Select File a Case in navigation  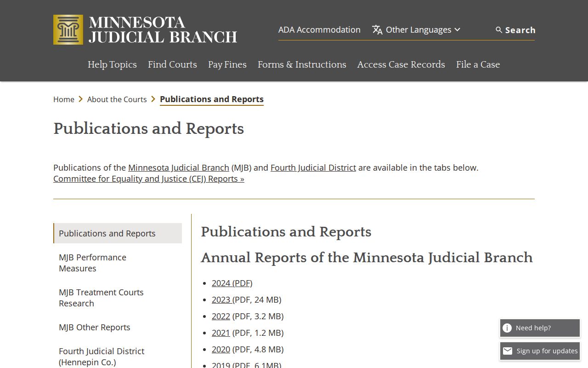478,64
